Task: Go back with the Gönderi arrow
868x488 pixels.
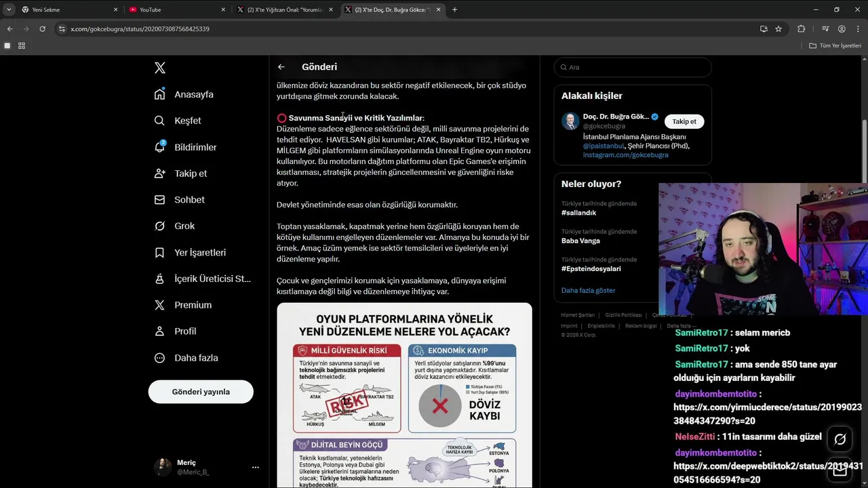Action: (281, 66)
